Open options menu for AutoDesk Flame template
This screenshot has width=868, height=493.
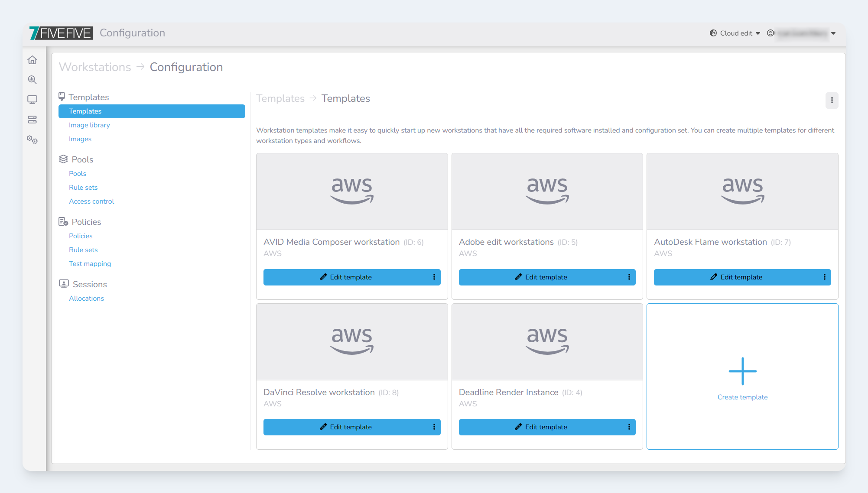(824, 277)
